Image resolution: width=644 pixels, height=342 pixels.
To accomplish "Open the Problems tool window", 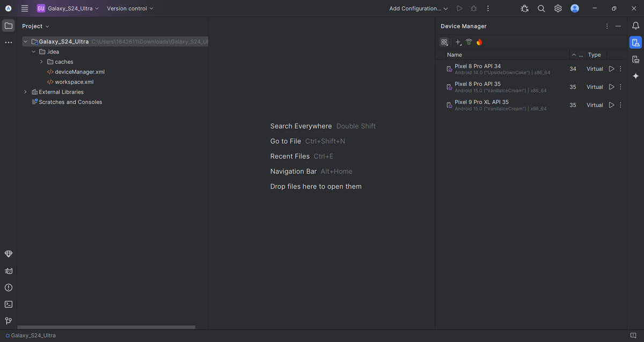I will coord(9,287).
